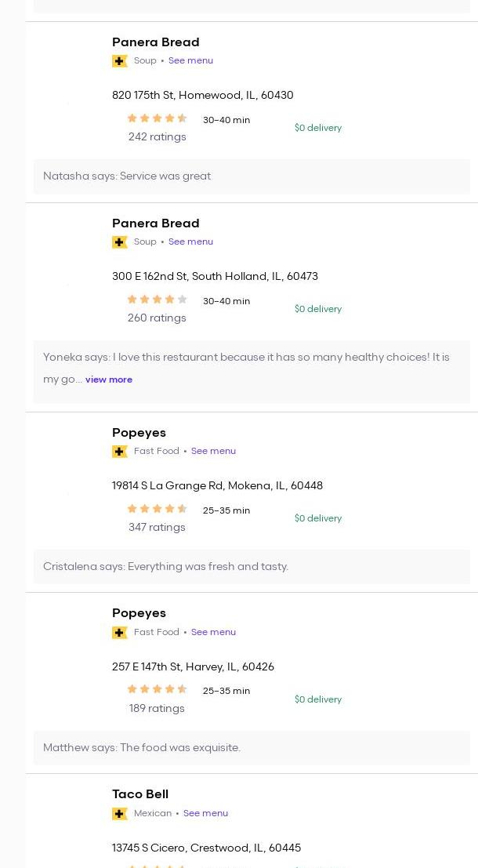The image size is (478, 868).
Task: Open See menu for Taco Bell
Action: point(205,813)
